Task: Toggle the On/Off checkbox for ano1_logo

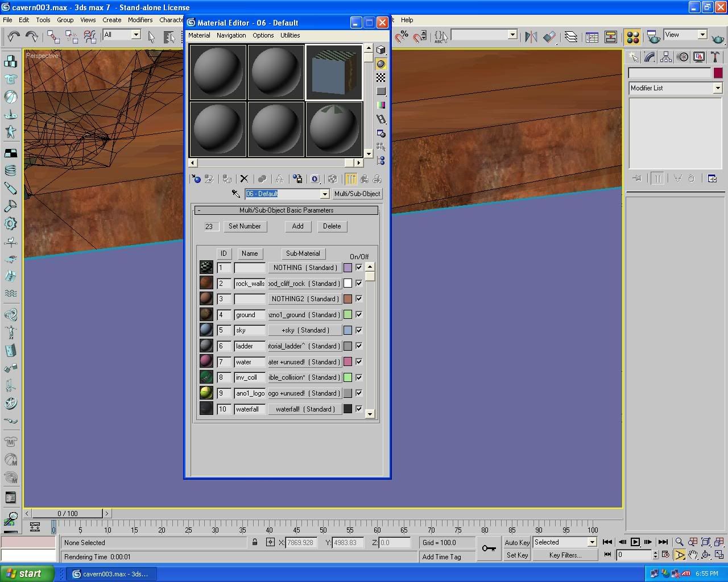Action: click(359, 393)
